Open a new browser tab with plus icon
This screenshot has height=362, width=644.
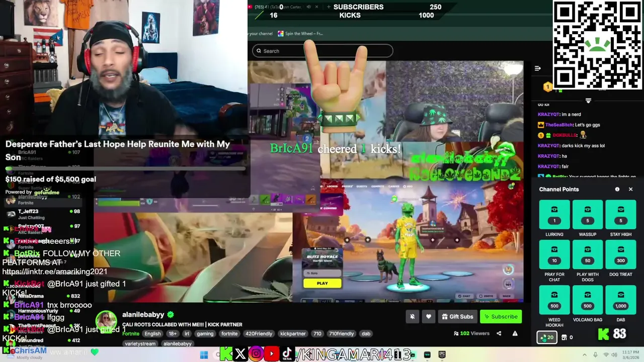(x=329, y=7)
